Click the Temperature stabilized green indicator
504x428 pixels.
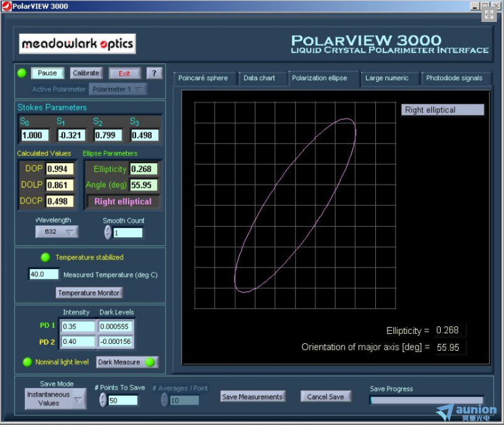pos(45,258)
